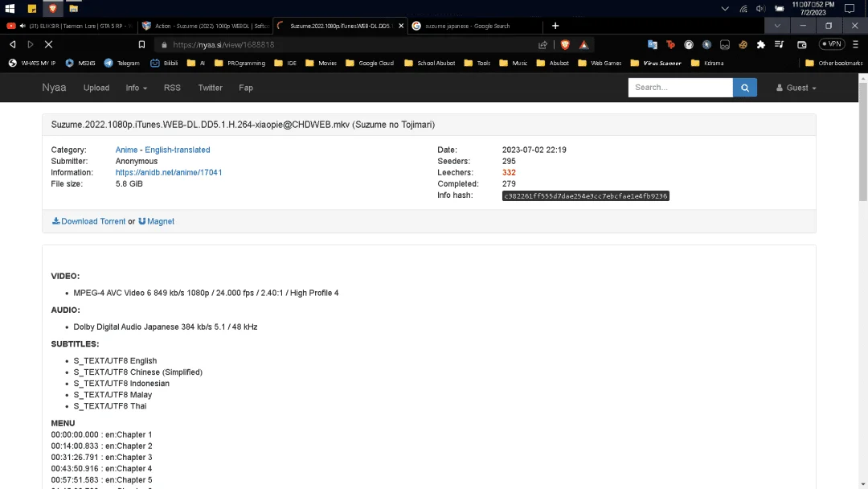Close the active Suzume Nyaa tab
The height and width of the screenshot is (489, 868).
401,26
